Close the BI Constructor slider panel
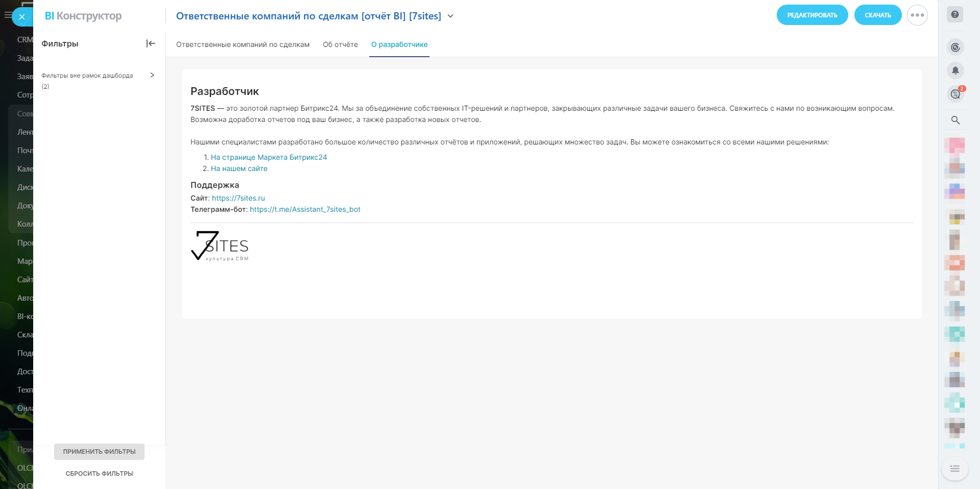 click(21, 17)
